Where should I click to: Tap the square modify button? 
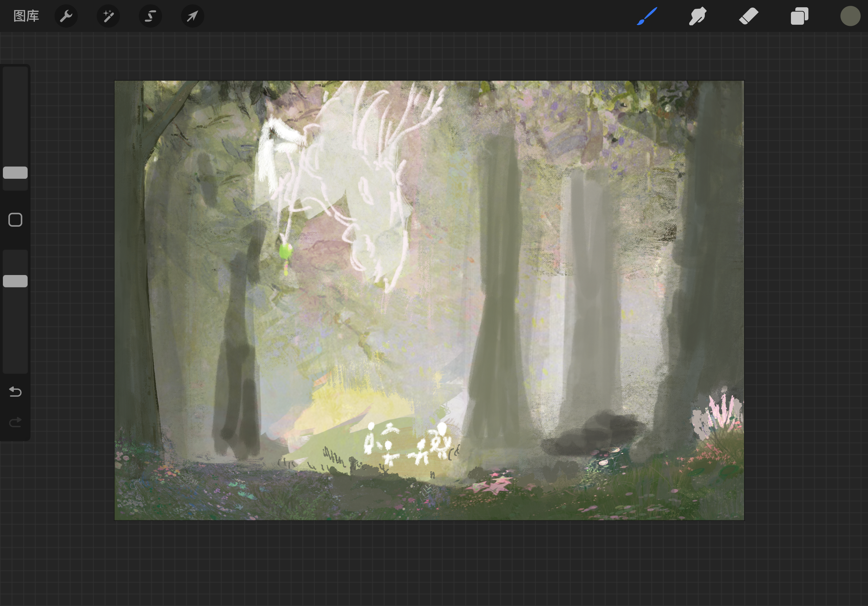[15, 220]
